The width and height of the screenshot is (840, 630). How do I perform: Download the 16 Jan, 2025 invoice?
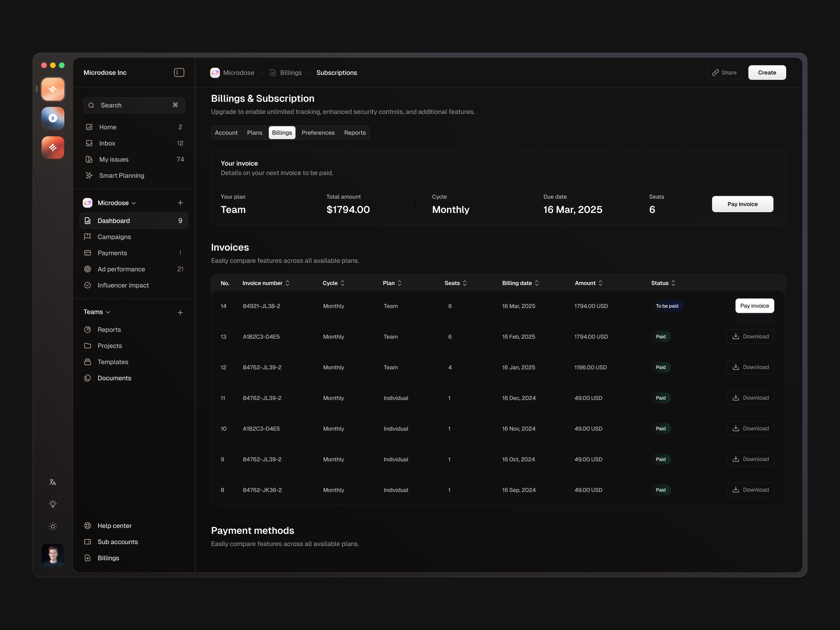[750, 367]
